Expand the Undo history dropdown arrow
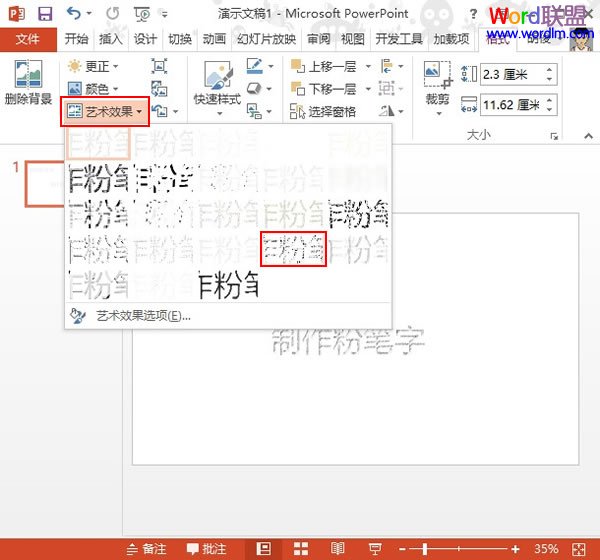Viewport: 600px width, 560px height. [89, 13]
